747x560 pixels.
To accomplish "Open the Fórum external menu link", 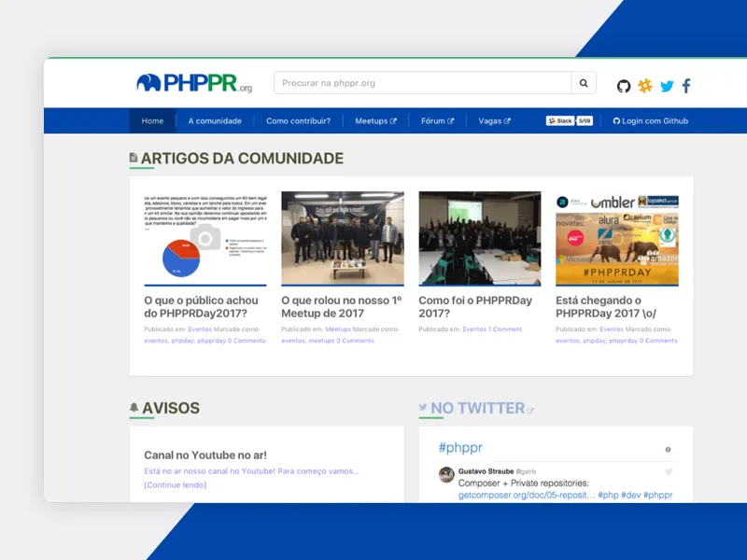I will (x=437, y=121).
